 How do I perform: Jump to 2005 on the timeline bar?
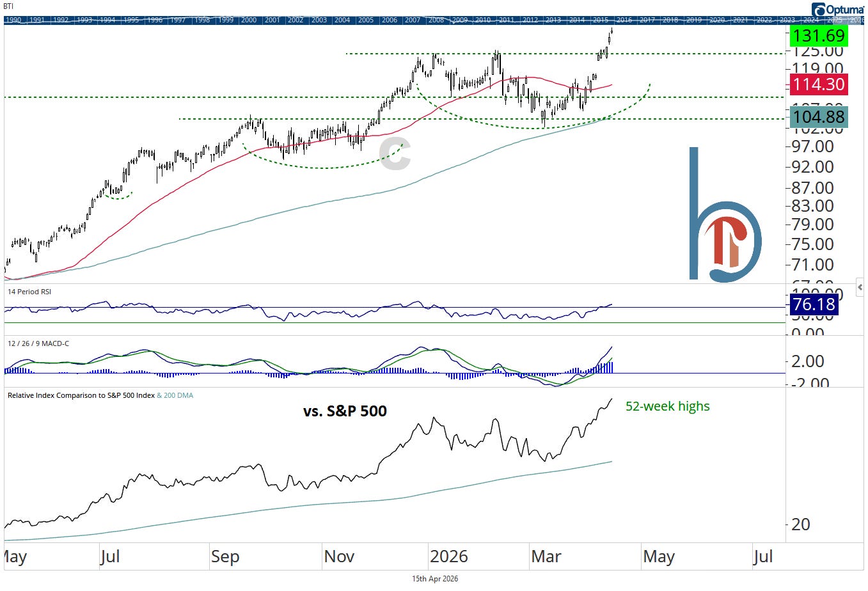tap(366, 20)
